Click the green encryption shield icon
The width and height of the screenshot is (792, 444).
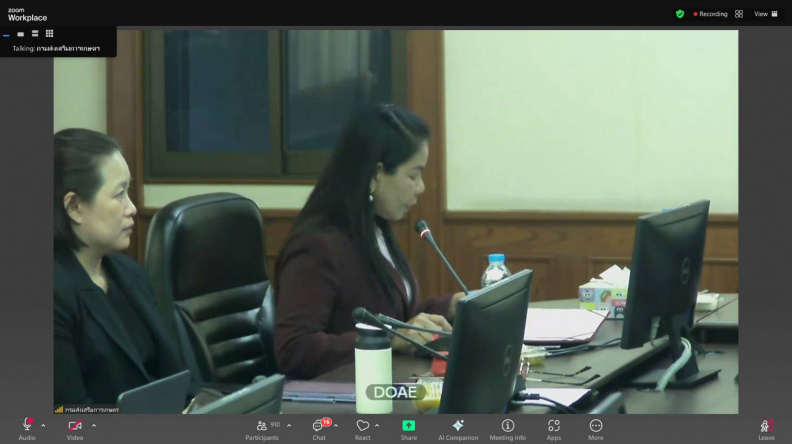point(680,14)
